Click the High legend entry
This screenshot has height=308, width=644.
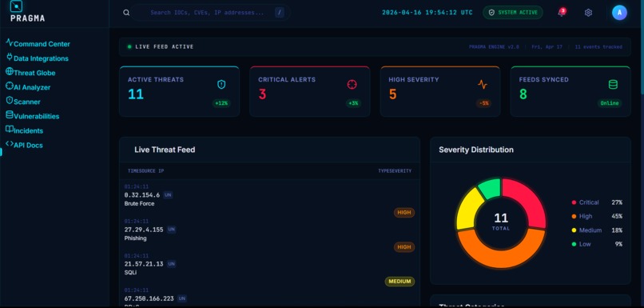[597, 216]
